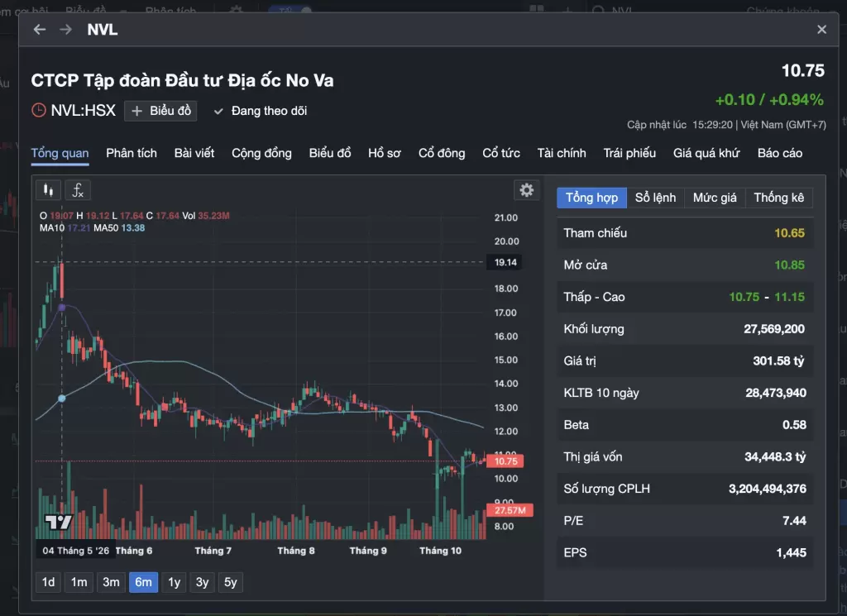The width and height of the screenshot is (847, 616).
Task: Click Tháng 10 on the time axis
Action: point(440,551)
